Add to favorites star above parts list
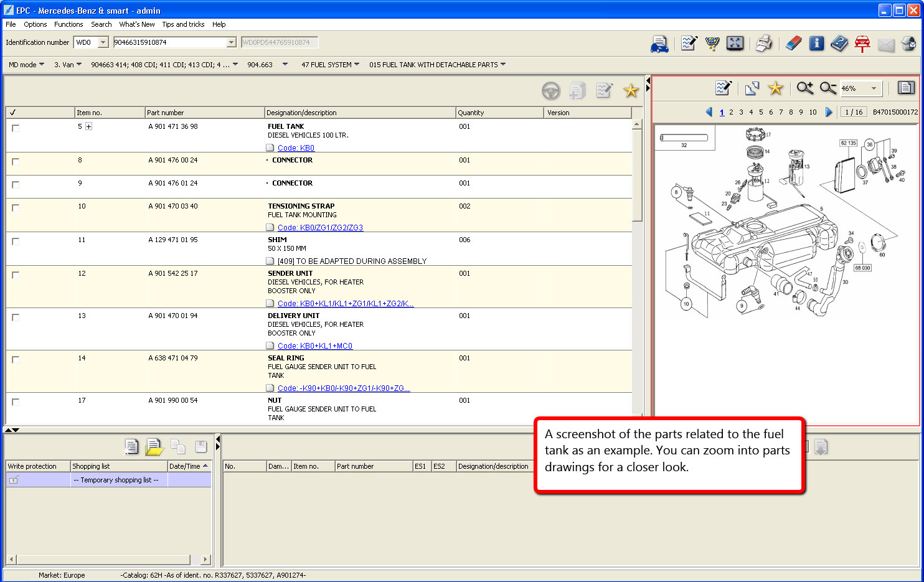 (631, 91)
